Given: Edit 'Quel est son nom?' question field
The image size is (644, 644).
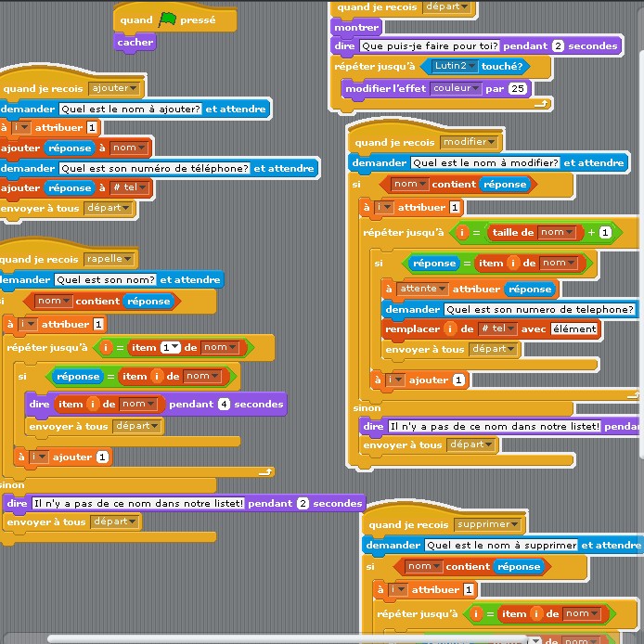Looking at the screenshot, I should pos(106,279).
